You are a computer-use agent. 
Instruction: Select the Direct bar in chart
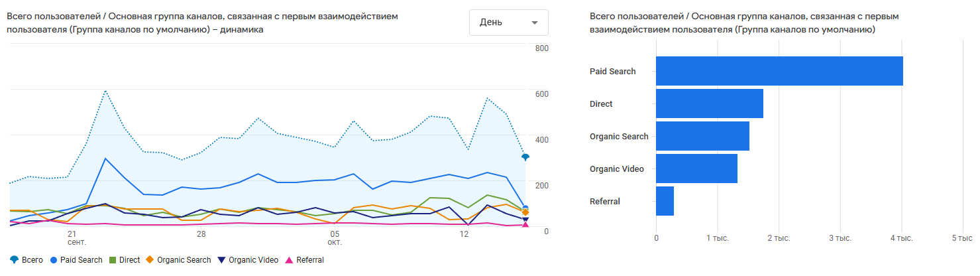pyautogui.click(x=709, y=103)
